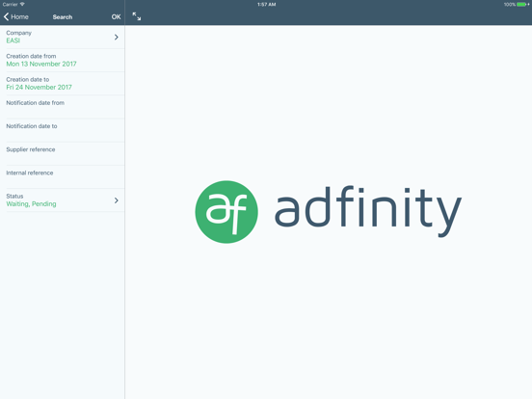Tap the Notification date from field

click(x=63, y=107)
